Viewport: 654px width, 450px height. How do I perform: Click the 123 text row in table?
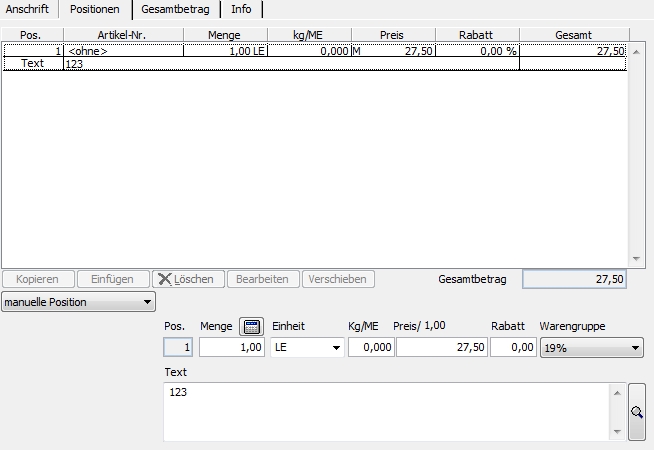291,63
